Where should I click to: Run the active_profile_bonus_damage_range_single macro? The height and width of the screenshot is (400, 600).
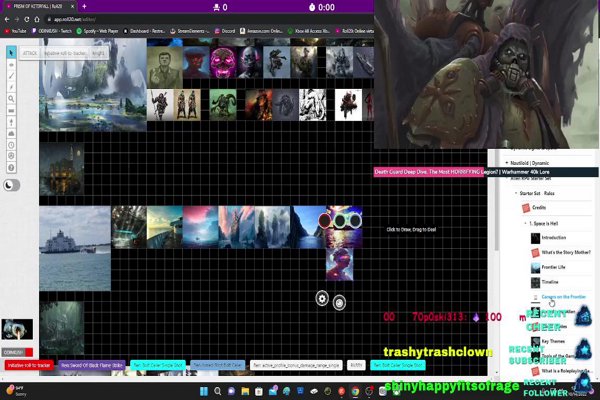[296, 365]
